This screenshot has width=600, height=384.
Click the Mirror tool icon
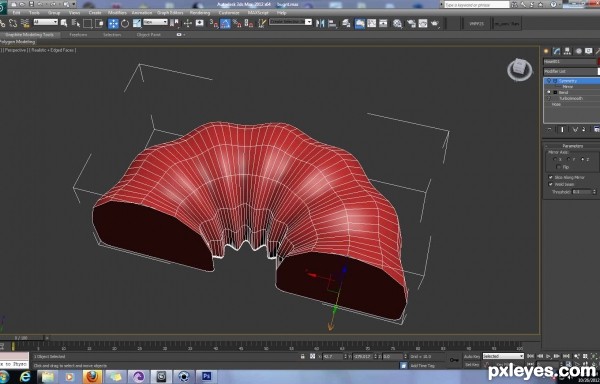pyautogui.click(x=320, y=23)
